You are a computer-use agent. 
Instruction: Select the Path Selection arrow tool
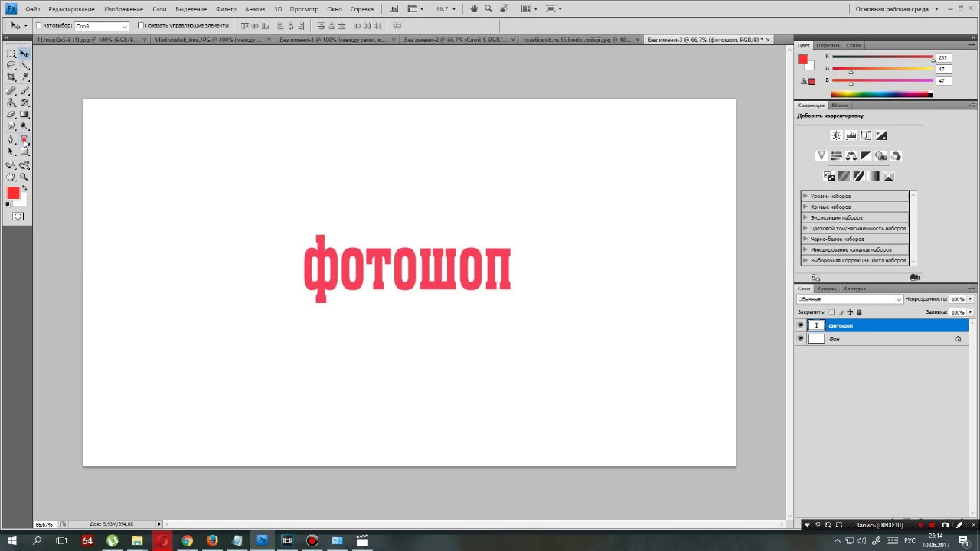coord(11,152)
